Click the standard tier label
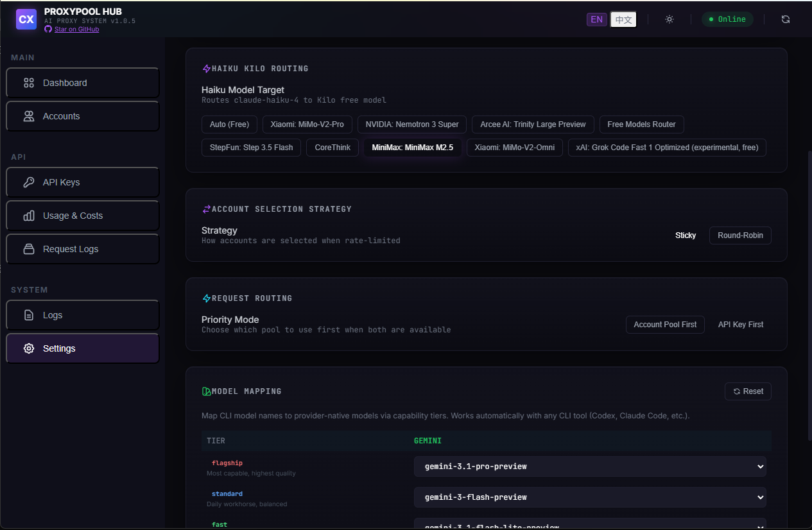The image size is (812, 530). 227,494
